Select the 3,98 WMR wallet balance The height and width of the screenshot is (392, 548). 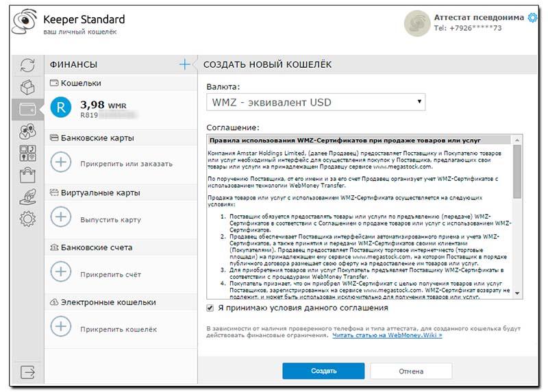point(103,105)
